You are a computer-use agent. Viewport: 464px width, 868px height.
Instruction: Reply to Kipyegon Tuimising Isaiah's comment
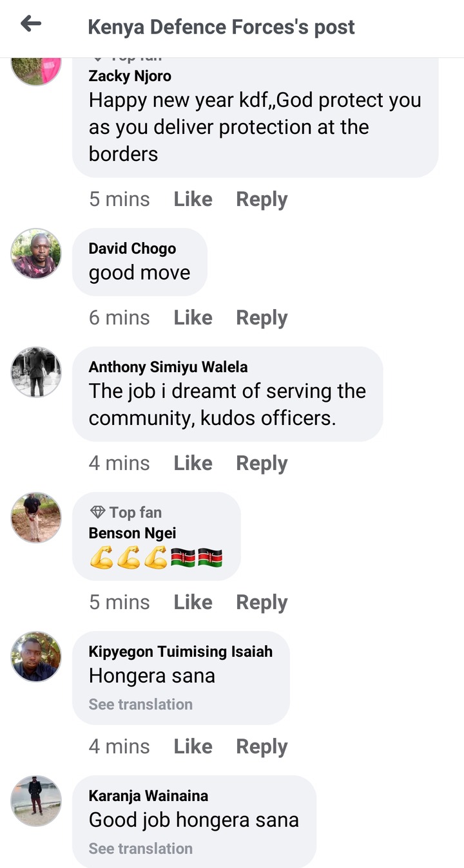tap(262, 746)
